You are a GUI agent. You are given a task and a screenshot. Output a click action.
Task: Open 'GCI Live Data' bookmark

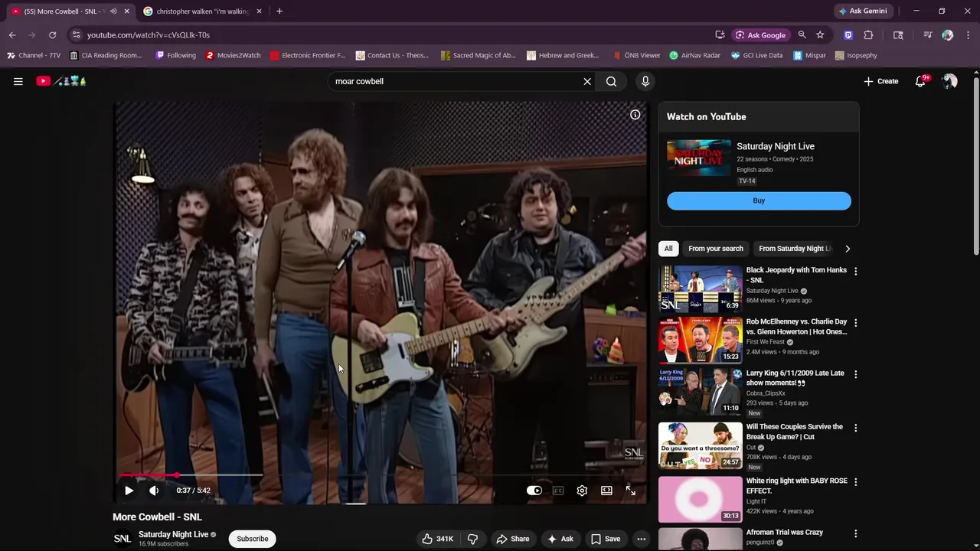(757, 55)
